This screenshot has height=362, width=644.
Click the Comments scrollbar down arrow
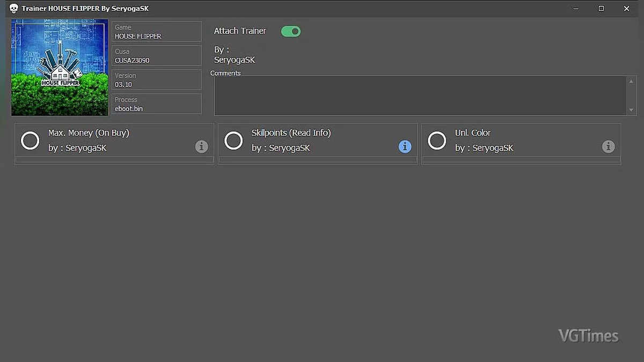pos(631,110)
